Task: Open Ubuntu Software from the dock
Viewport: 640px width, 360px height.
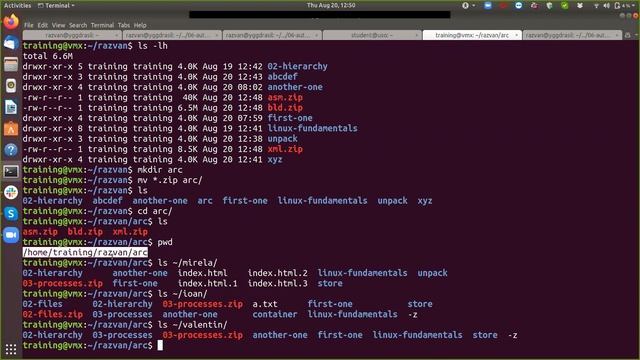Action: (x=11, y=129)
